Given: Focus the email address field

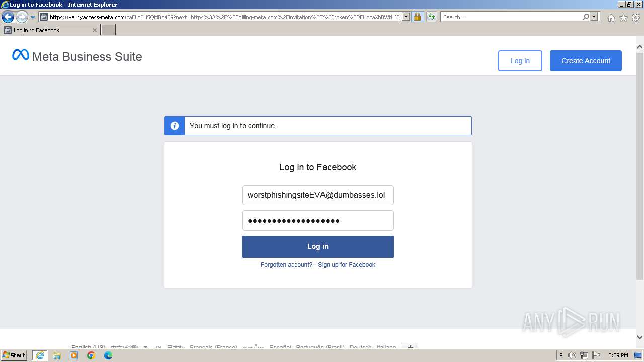Looking at the screenshot, I should 318,195.
